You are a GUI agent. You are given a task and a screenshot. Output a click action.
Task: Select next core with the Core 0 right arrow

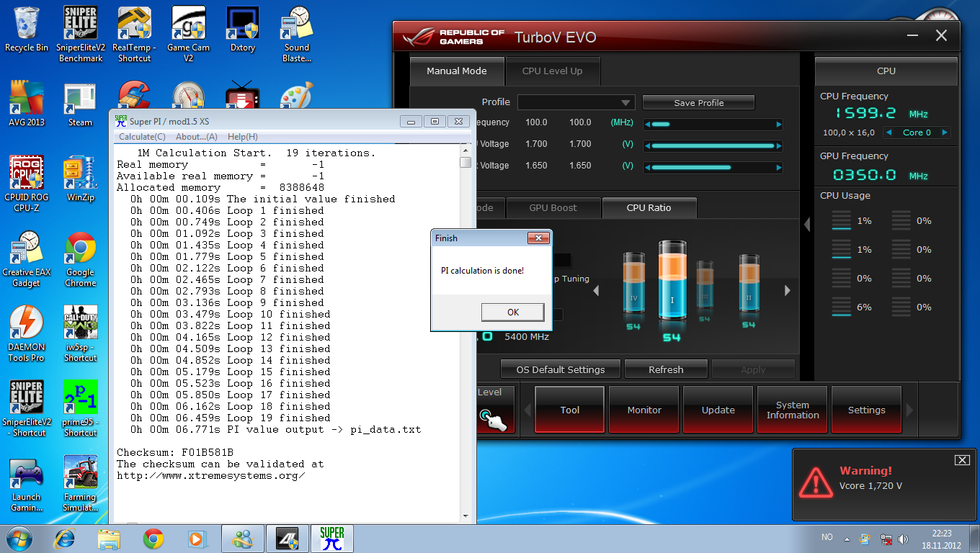click(945, 132)
